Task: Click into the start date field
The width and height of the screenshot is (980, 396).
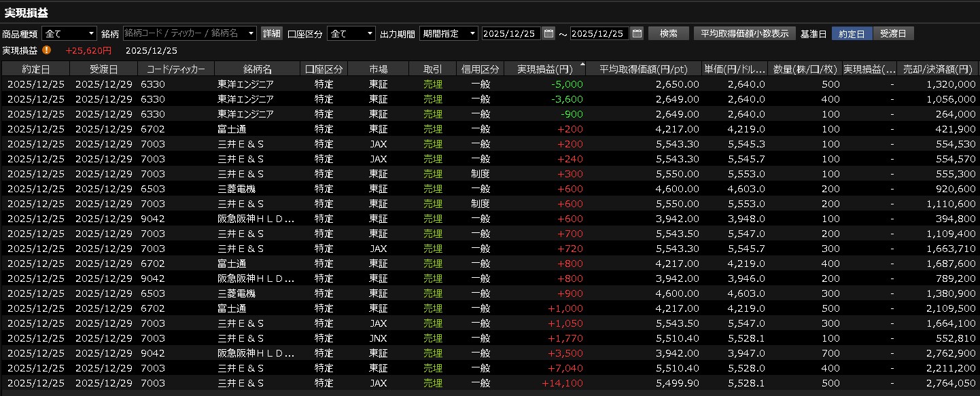Action: click(511, 33)
